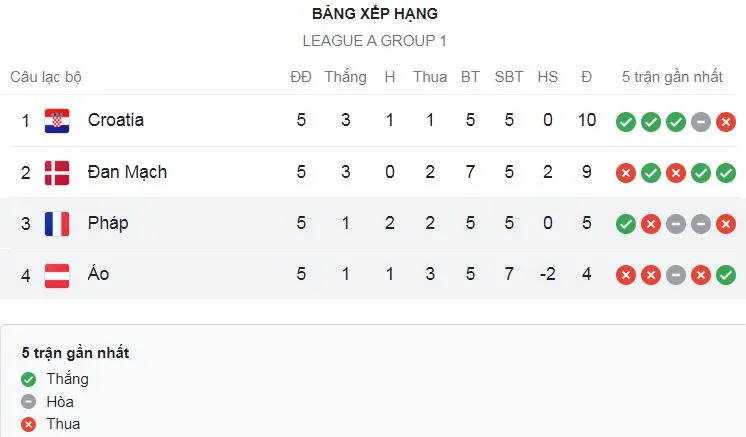Click the '5 trận gần nhất' column header
The image size is (746, 437).
point(672,77)
